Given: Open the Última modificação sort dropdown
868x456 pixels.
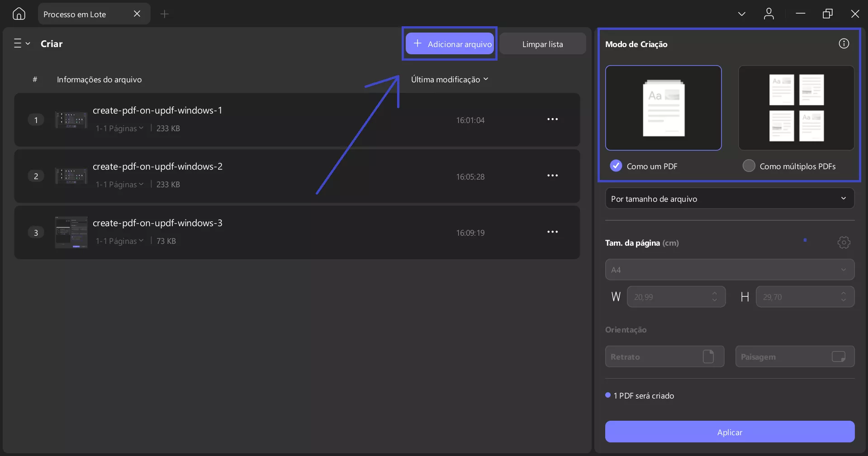Looking at the screenshot, I should pos(449,79).
